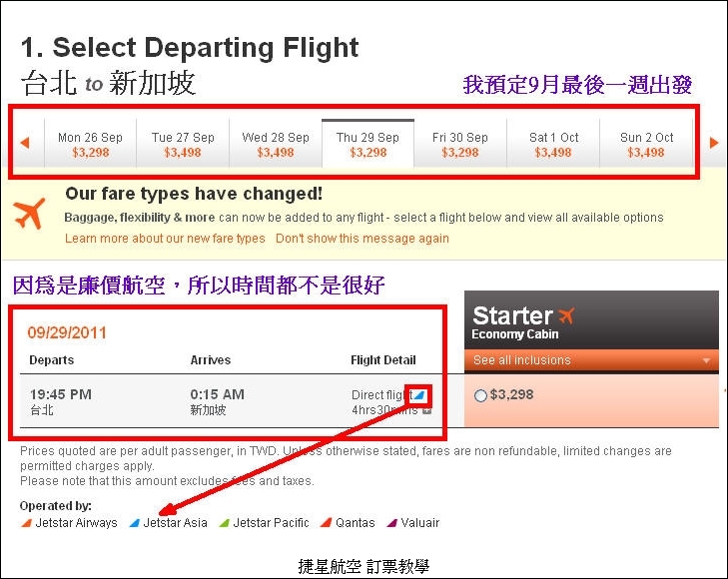This screenshot has height=579, width=728.
Task: Click the green Jetstar Pacific legend icon
Action: click(225, 523)
